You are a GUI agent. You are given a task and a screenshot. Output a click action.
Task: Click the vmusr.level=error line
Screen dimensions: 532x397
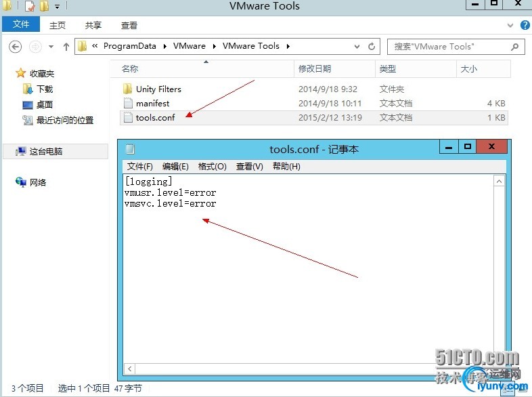pyautogui.click(x=170, y=192)
